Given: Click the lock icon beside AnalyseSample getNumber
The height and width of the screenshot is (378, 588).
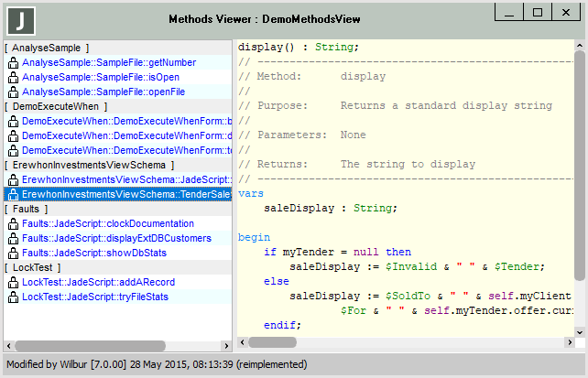Looking at the screenshot, I should pyautogui.click(x=13, y=63).
